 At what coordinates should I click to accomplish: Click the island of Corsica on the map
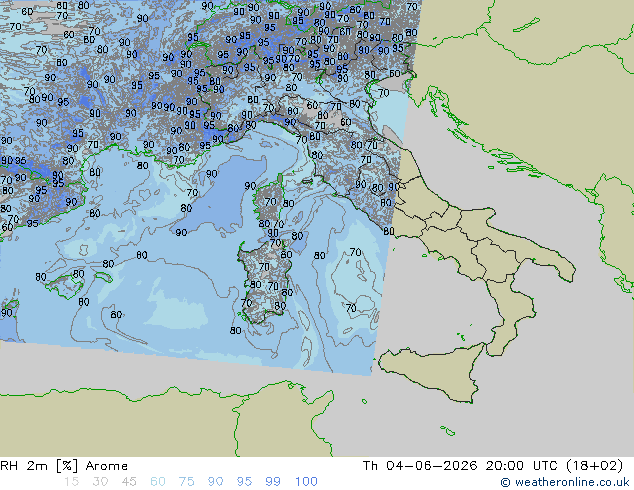tap(269, 202)
